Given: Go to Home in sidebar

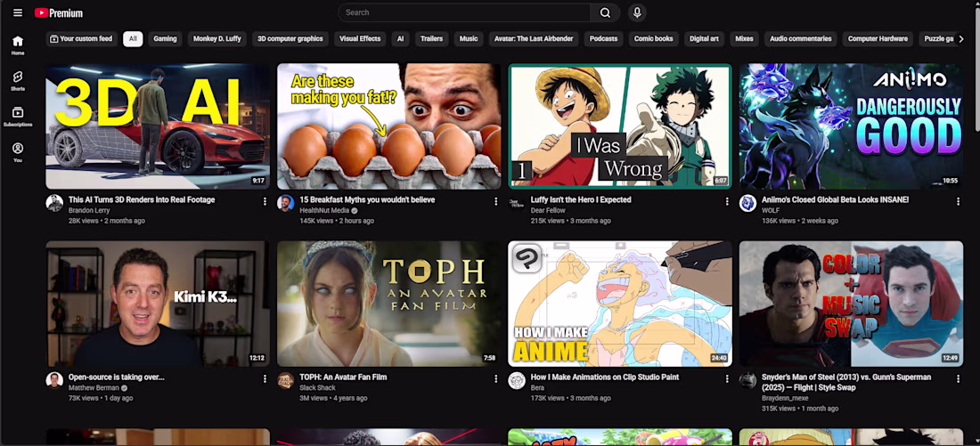Looking at the screenshot, I should [18, 45].
